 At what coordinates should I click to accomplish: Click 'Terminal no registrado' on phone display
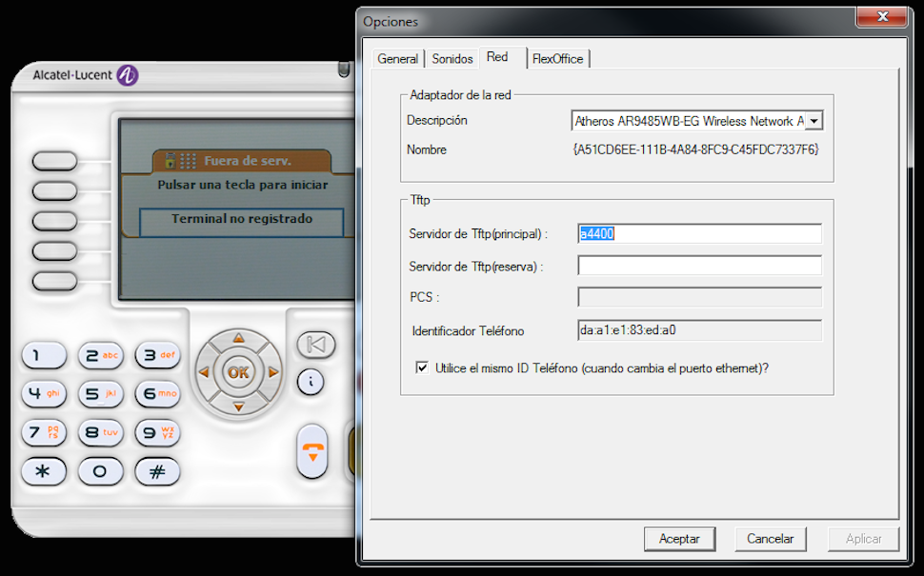[x=242, y=219]
